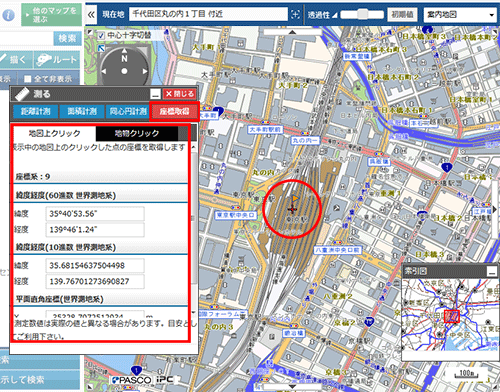This screenshot has width=500, height=392.
Task: Pan map right with compass arrow
Action: click(x=145, y=71)
